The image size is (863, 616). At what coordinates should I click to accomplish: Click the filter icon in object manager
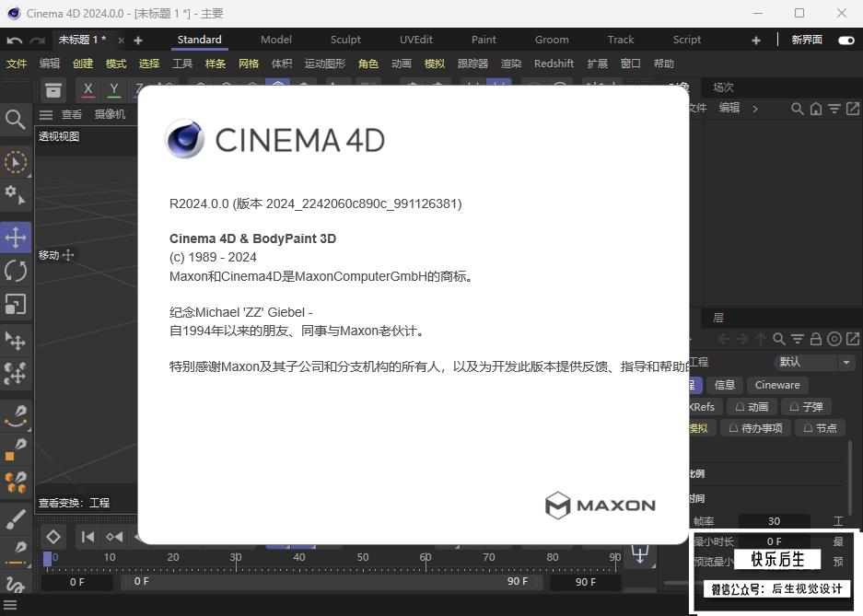(x=834, y=109)
